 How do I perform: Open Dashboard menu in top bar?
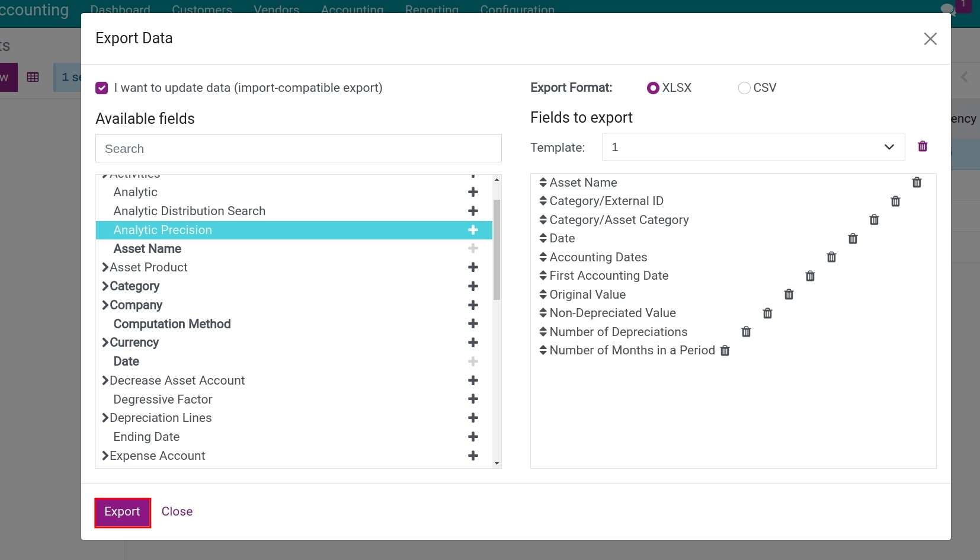coord(120,9)
